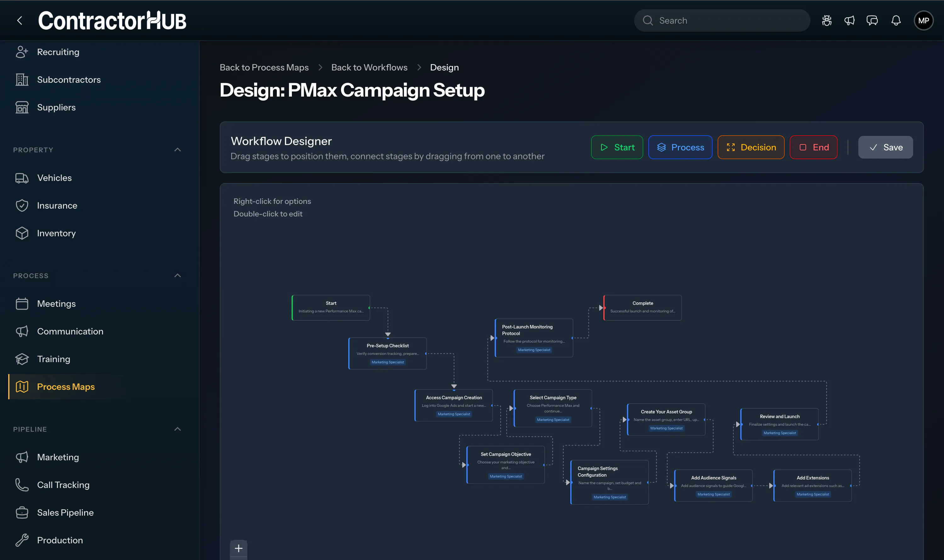Screen dimensions: 944x560
Task: Add a Decision stage to the workflow
Action: [751, 147]
